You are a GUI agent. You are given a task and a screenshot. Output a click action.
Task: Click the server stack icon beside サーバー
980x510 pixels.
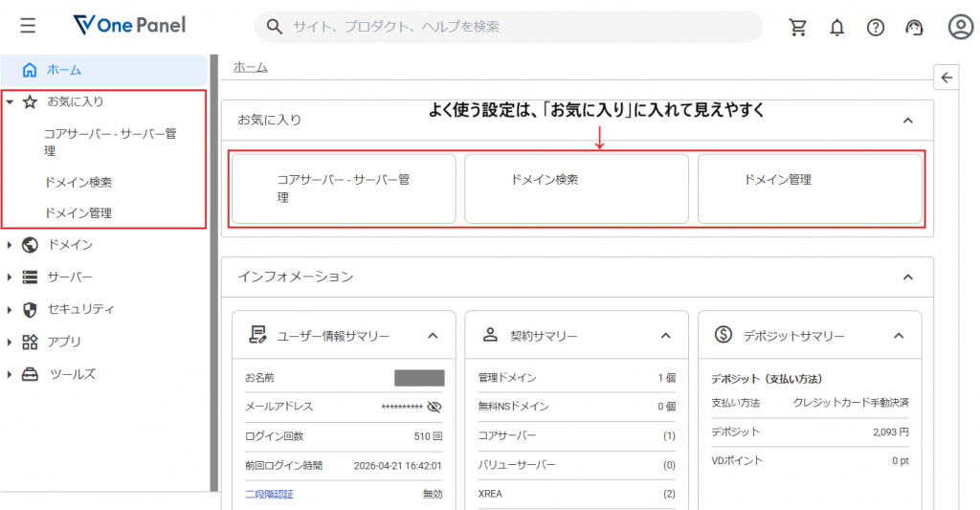pos(30,277)
